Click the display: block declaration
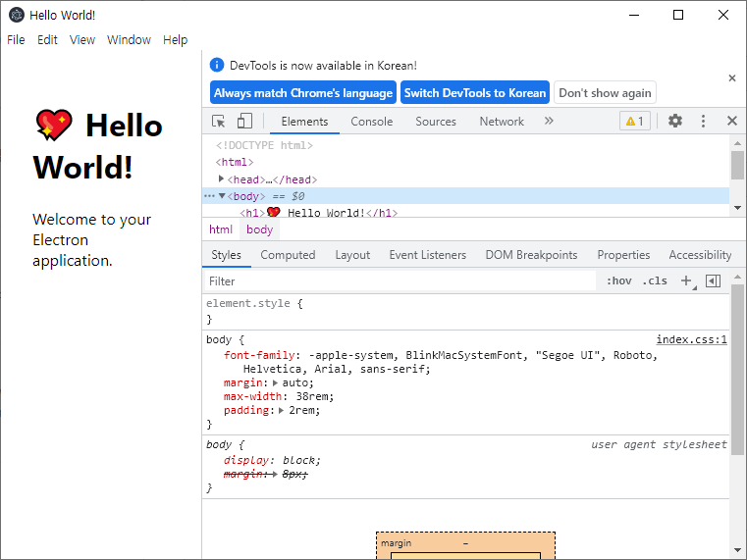The width and height of the screenshot is (747, 560). (x=272, y=460)
